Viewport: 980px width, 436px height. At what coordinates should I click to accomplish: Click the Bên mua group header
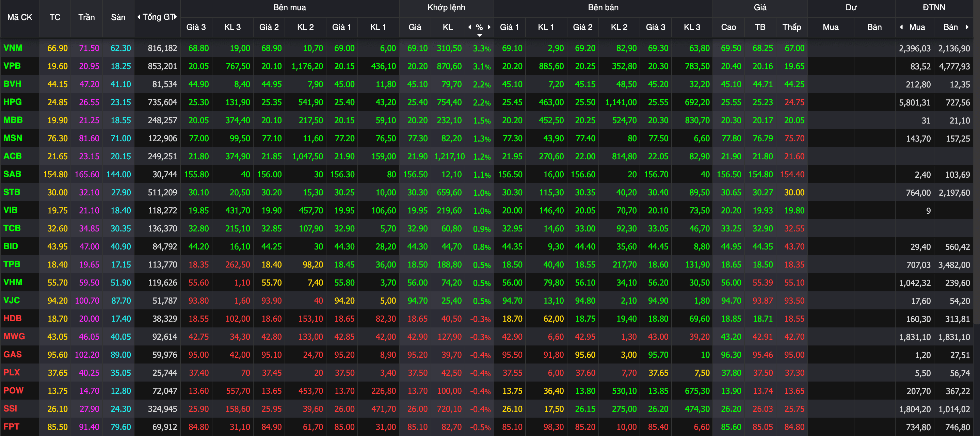tap(290, 7)
